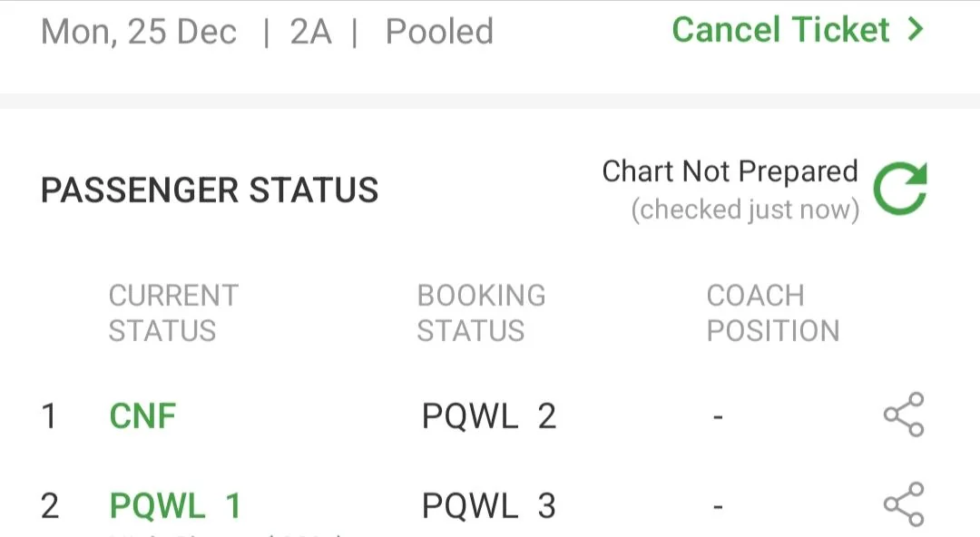Open the Cancel Ticket option
Image resolution: width=980 pixels, height=537 pixels.
[782, 30]
